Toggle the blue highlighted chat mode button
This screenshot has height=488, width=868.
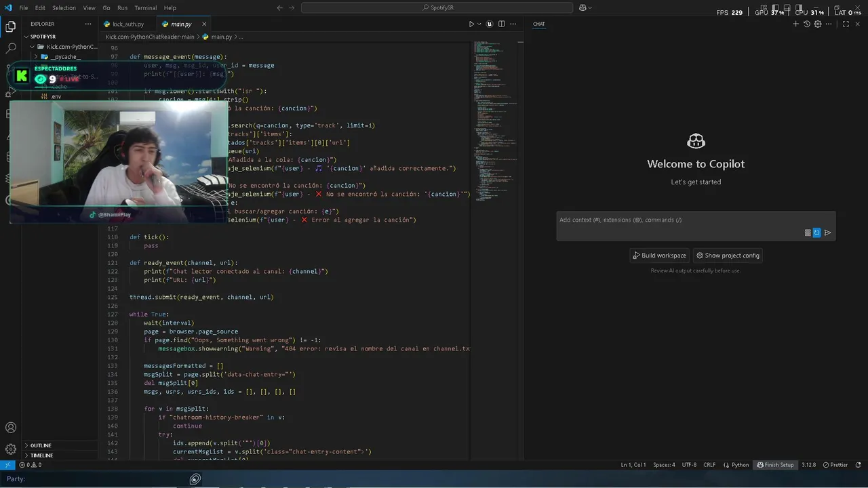pyautogui.click(x=817, y=232)
